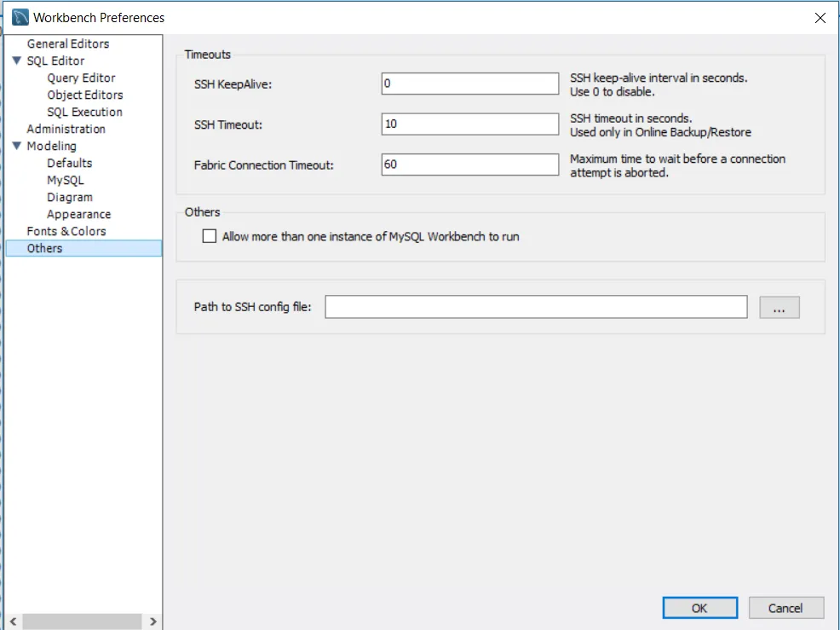Open Fonts & Colors page
The image size is (840, 630).
[x=66, y=231]
